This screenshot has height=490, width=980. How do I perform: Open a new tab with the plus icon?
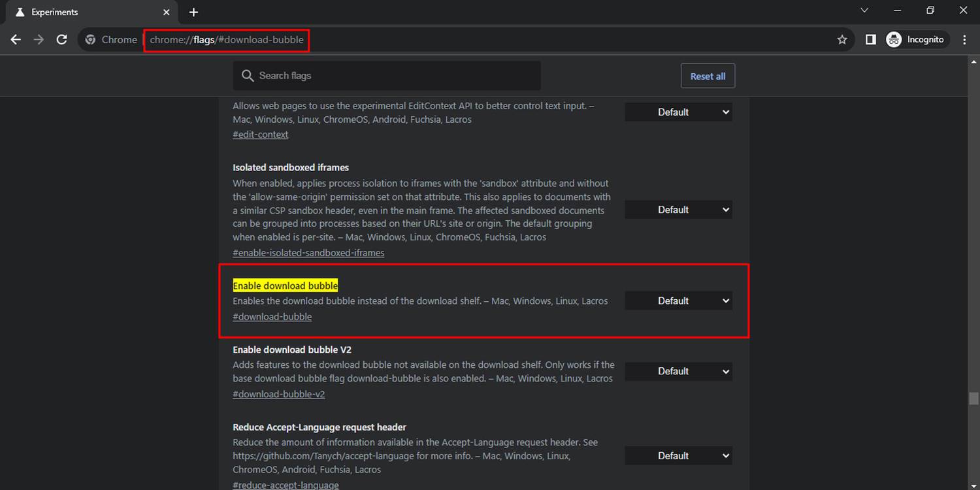coord(193,12)
